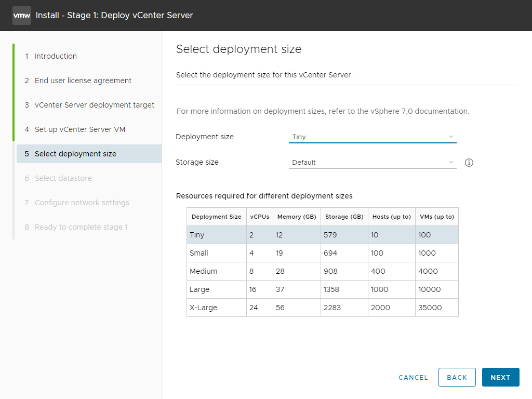
Task: Click the Small deployment size row
Action: click(x=322, y=253)
